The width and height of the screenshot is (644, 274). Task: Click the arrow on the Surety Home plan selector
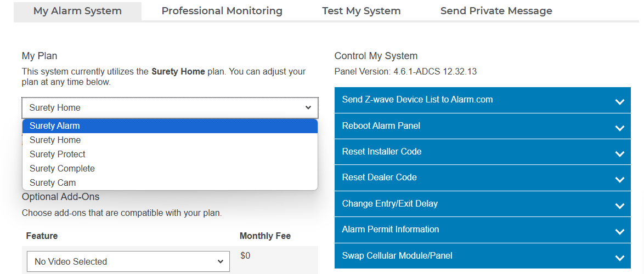(308, 108)
